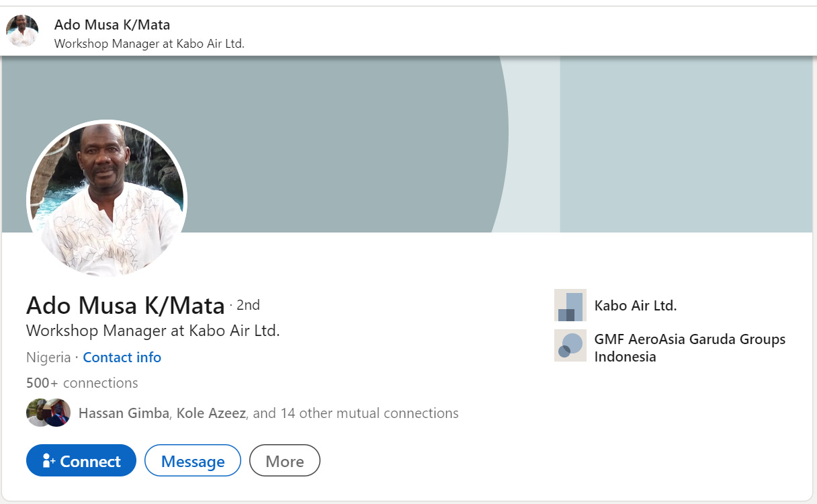Click the name in the sticky header
Screen dimensions: 817x504
click(x=112, y=25)
